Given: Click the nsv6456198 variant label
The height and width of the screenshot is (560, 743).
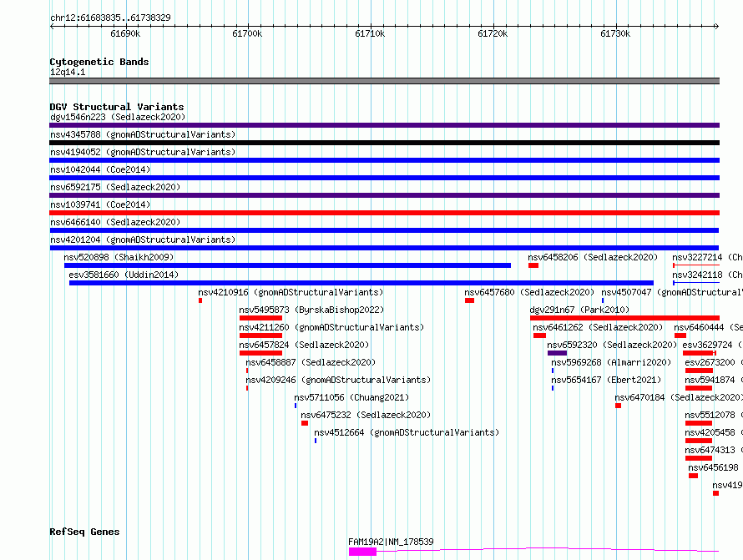Looking at the screenshot, I should click(x=713, y=467).
